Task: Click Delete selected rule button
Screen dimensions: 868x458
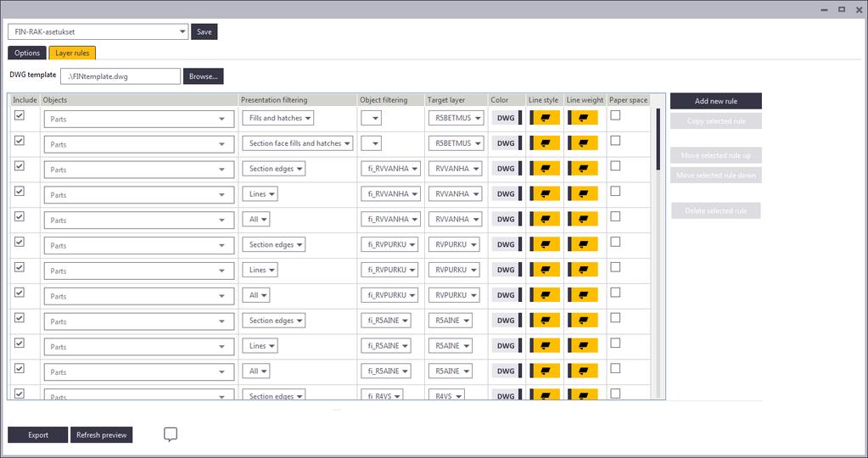Action: [716, 210]
